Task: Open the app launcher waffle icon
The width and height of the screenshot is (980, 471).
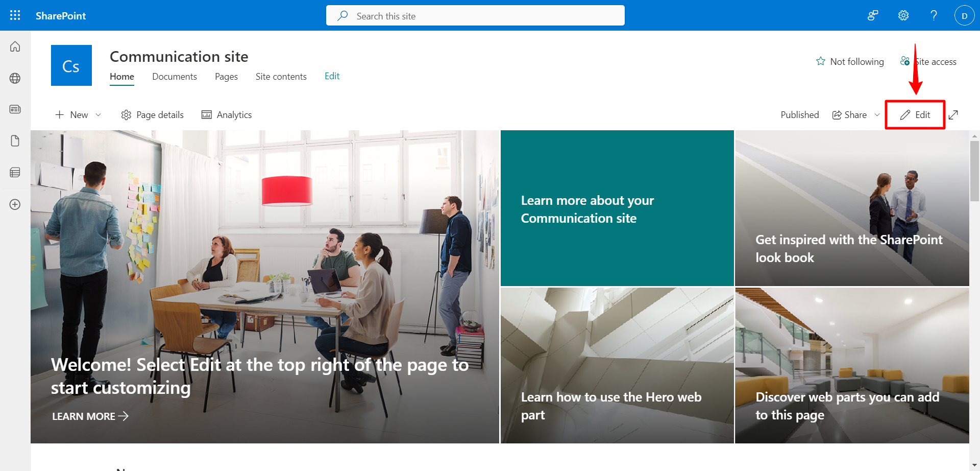Action: 15,15
